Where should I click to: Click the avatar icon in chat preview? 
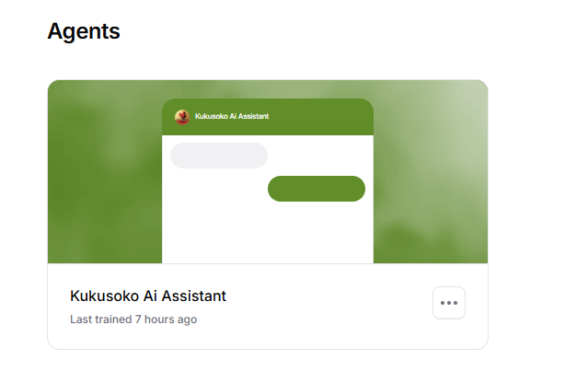point(182,117)
